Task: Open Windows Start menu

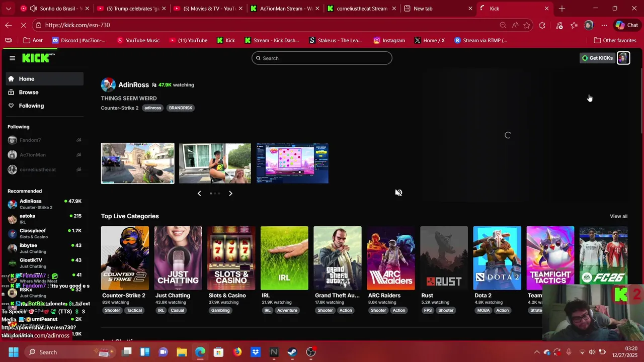Action: click(x=14, y=352)
